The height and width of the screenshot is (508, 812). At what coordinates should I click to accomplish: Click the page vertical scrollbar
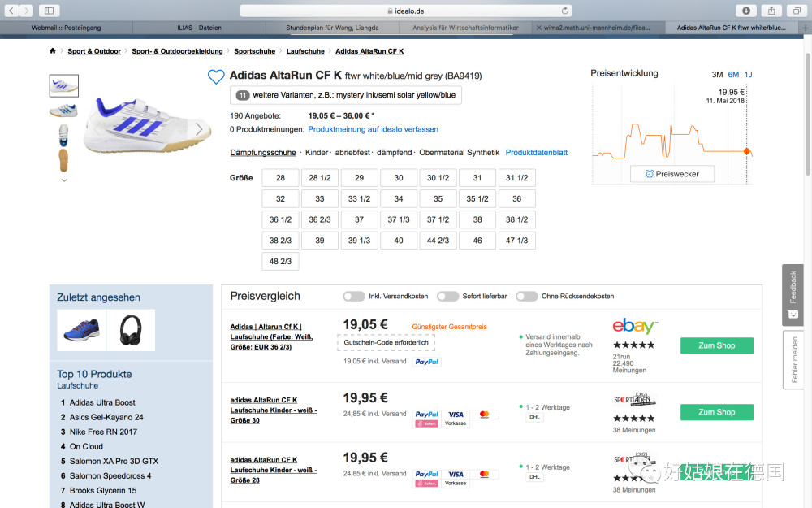pos(807,114)
